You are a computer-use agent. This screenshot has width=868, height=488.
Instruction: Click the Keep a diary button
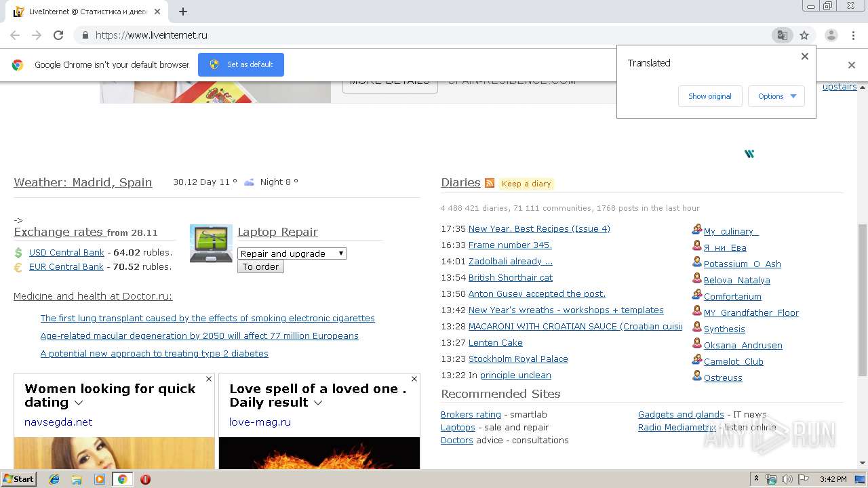pos(526,184)
